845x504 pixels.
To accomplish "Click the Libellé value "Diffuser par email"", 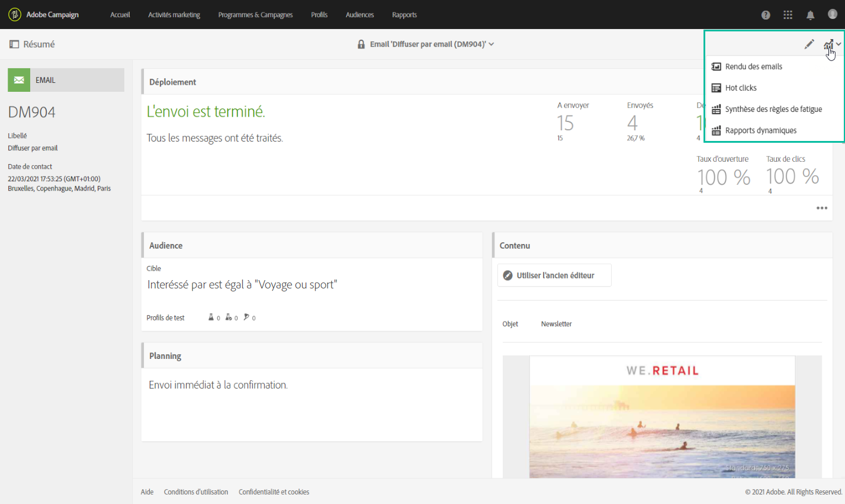I will pyautogui.click(x=33, y=148).
